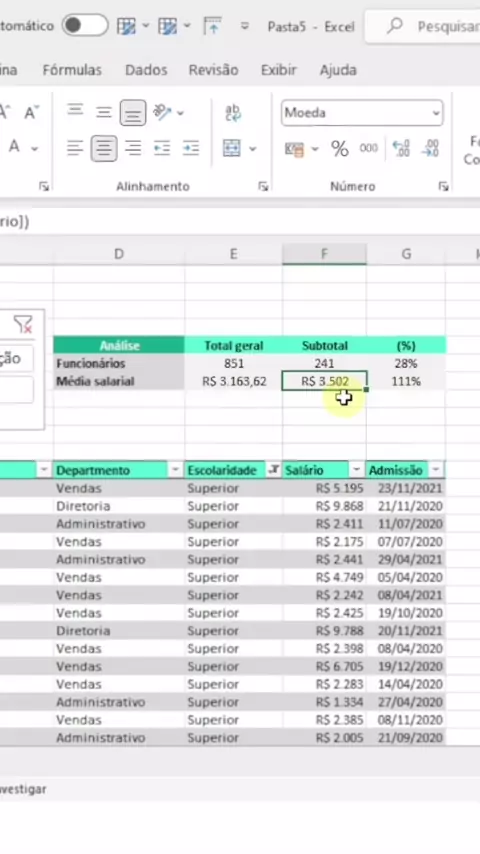Image resolution: width=480 pixels, height=854 pixels.
Task: Select the column F header
Action: tap(324, 254)
